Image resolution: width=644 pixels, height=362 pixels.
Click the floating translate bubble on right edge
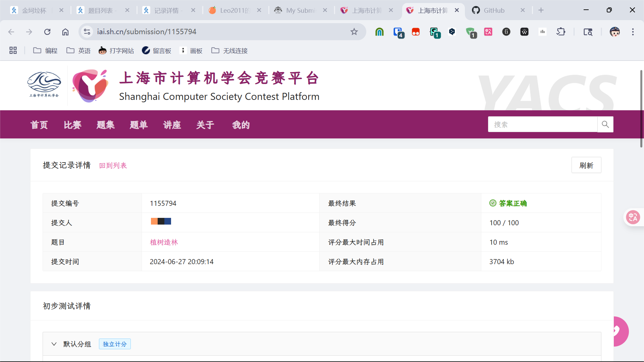[633, 218]
